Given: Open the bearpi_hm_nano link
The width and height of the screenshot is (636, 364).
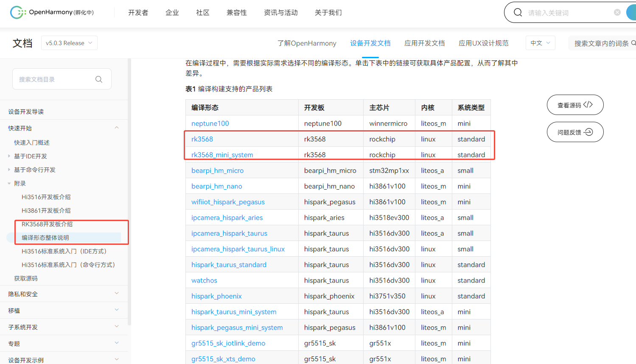Looking at the screenshot, I should [x=217, y=186].
